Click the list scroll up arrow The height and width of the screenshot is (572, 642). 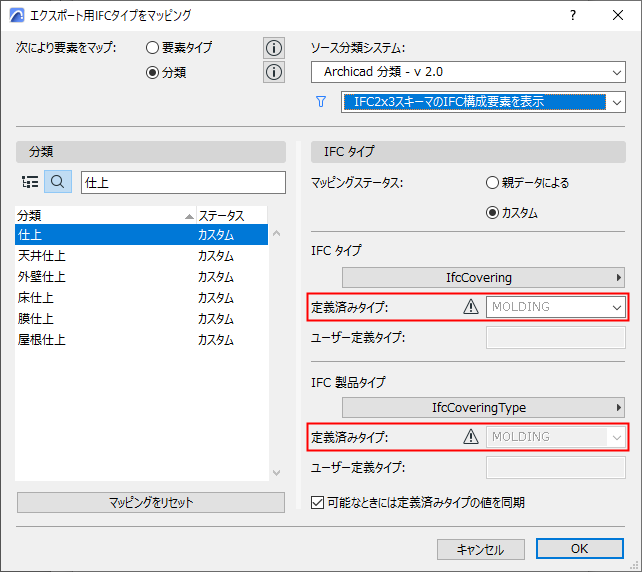pyautogui.click(x=277, y=233)
